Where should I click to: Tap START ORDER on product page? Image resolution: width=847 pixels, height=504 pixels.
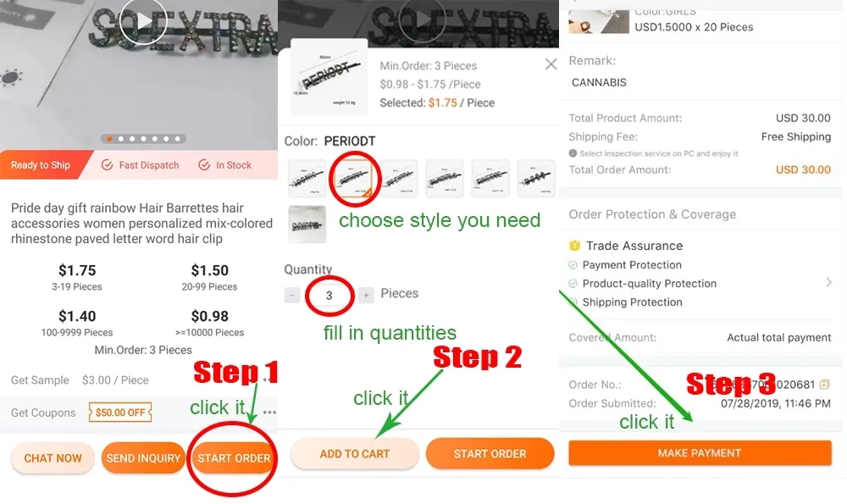[x=234, y=458]
